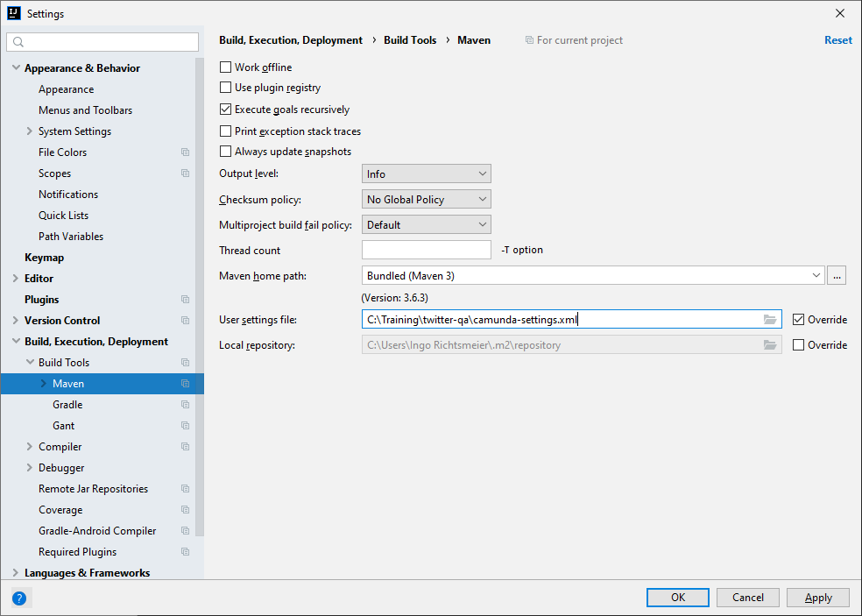Tick Use plugin registry checkbox

coord(225,88)
